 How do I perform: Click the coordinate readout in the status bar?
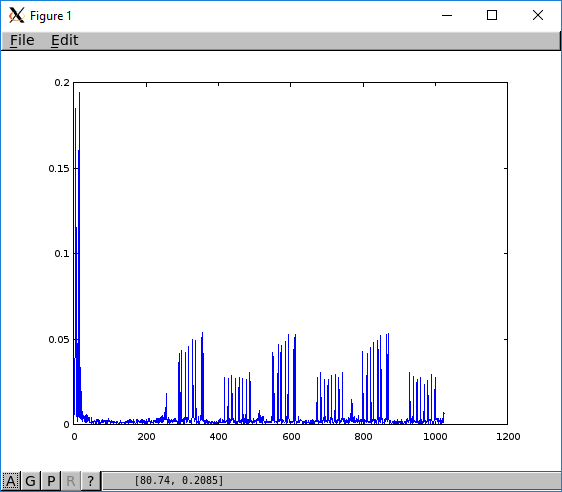178,481
